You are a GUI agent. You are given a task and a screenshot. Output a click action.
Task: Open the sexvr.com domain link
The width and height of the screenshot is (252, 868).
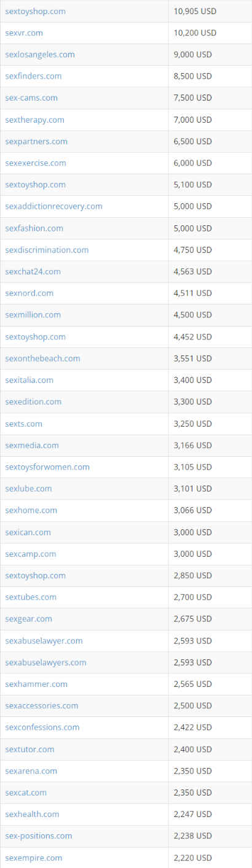pyautogui.click(x=24, y=33)
